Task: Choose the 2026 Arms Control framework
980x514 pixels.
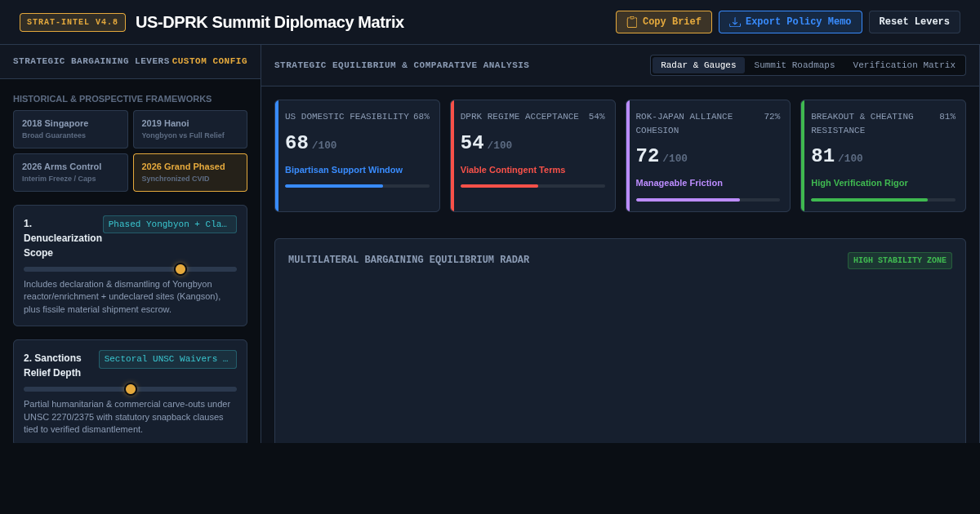Action: click(x=70, y=172)
